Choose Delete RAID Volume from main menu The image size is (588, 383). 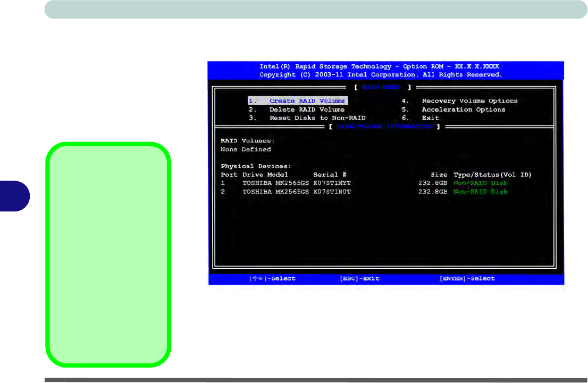[x=297, y=109]
